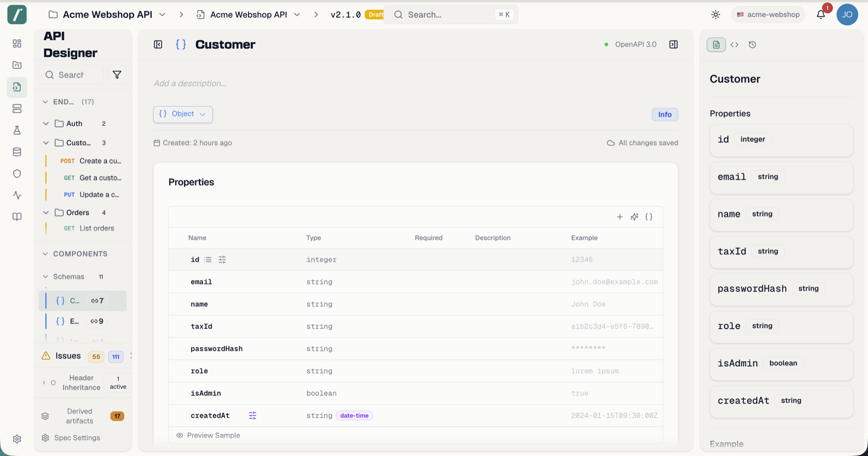Image resolution: width=868 pixels, height=456 pixels.
Task: Open the Derived artifacts layers entry
Action: tap(82, 416)
